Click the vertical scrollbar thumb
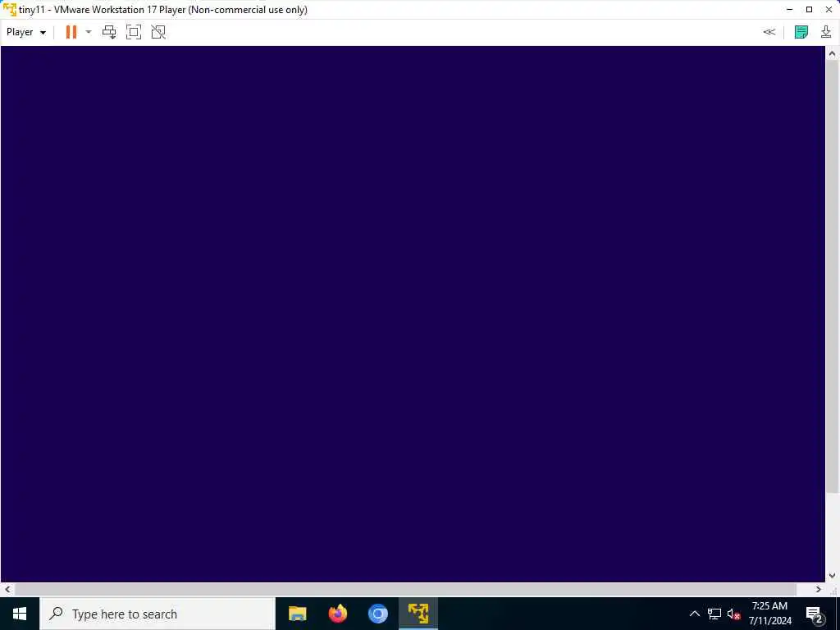This screenshot has height=630, width=840. (x=832, y=276)
